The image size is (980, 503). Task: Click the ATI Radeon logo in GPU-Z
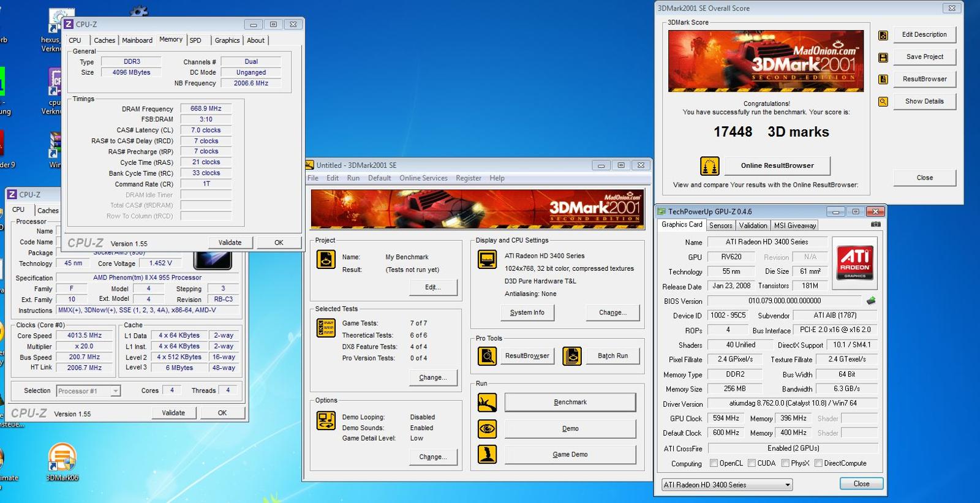coord(855,263)
